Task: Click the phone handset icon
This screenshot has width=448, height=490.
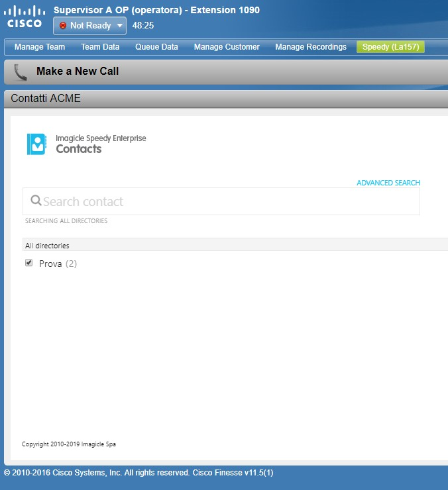Action: 21,72
